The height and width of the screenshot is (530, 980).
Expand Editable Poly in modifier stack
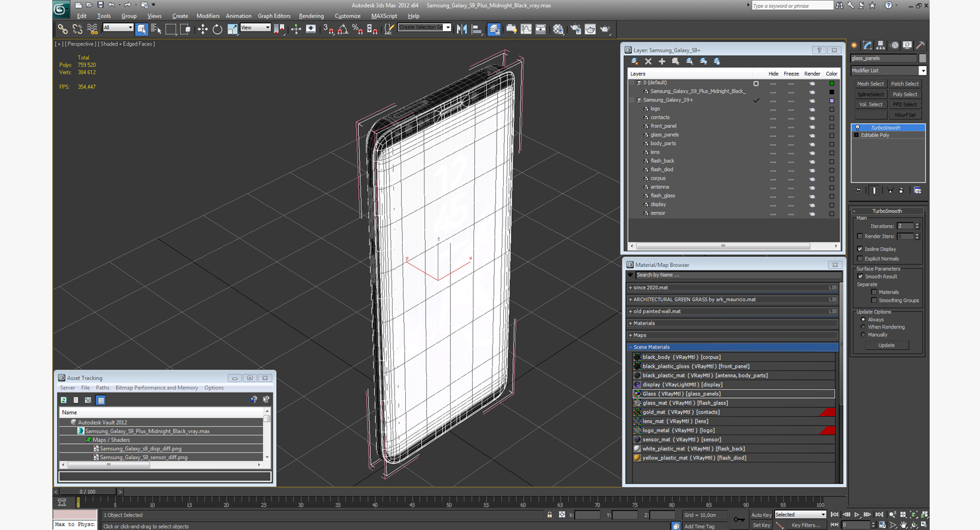coord(856,135)
